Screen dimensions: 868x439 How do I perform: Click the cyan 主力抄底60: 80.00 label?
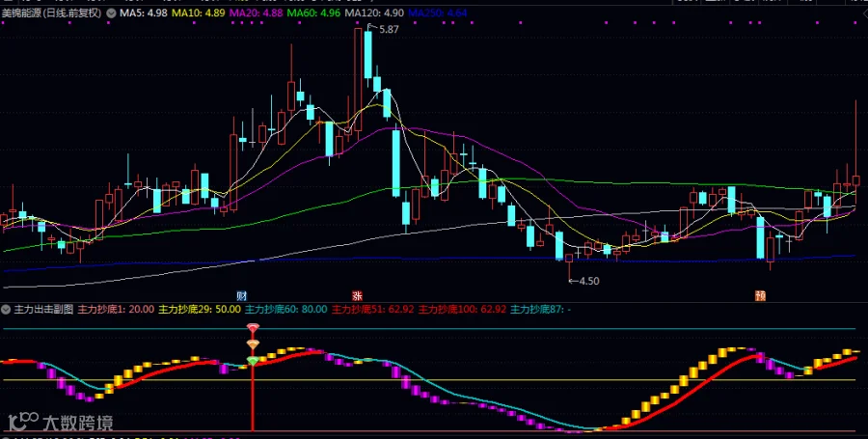point(286,309)
